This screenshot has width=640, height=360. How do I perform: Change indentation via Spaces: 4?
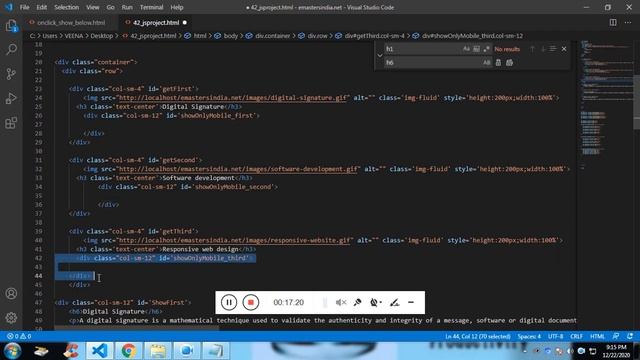529,336
